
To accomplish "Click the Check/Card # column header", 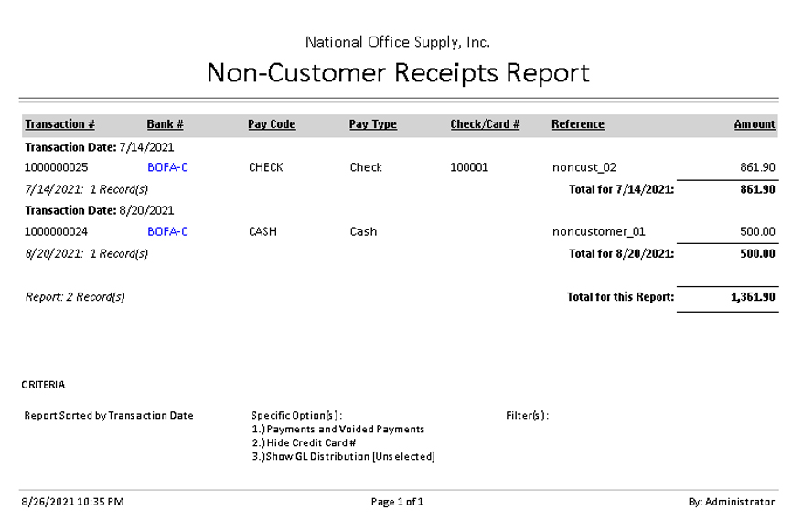I will click(485, 124).
